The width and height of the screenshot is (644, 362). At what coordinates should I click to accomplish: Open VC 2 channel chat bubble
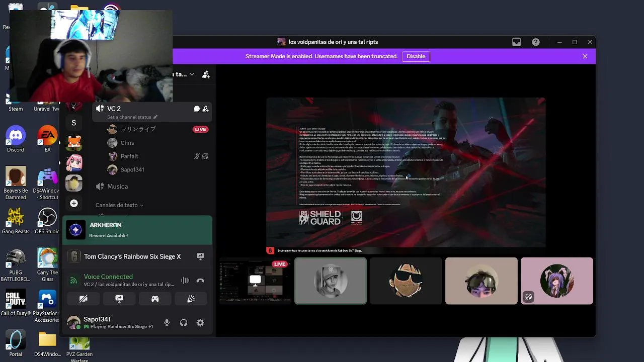click(x=197, y=109)
